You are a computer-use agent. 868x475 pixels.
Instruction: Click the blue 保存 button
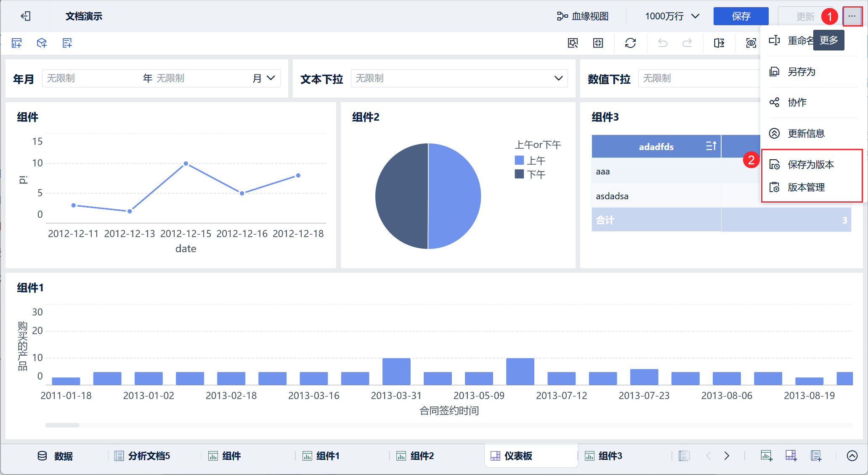click(741, 16)
